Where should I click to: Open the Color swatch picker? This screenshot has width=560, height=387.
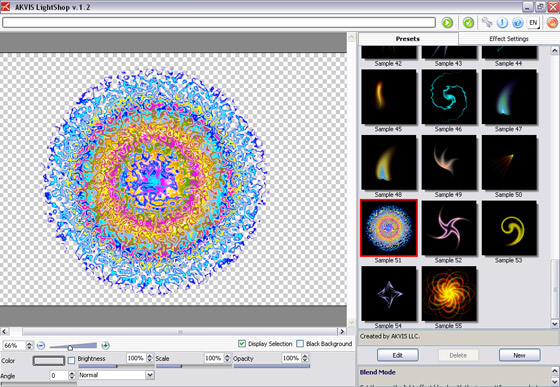pyautogui.click(x=49, y=361)
